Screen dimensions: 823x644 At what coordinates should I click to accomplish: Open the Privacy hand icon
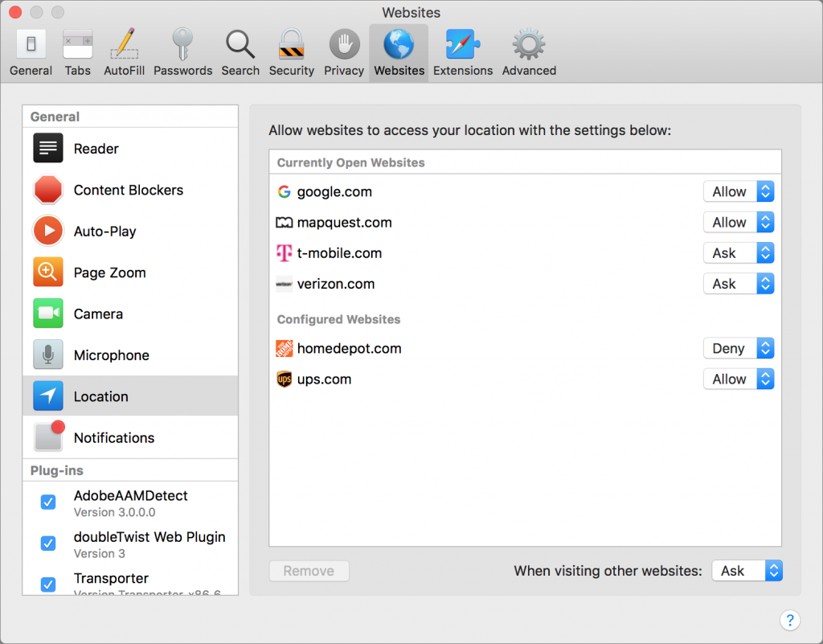pos(344,43)
